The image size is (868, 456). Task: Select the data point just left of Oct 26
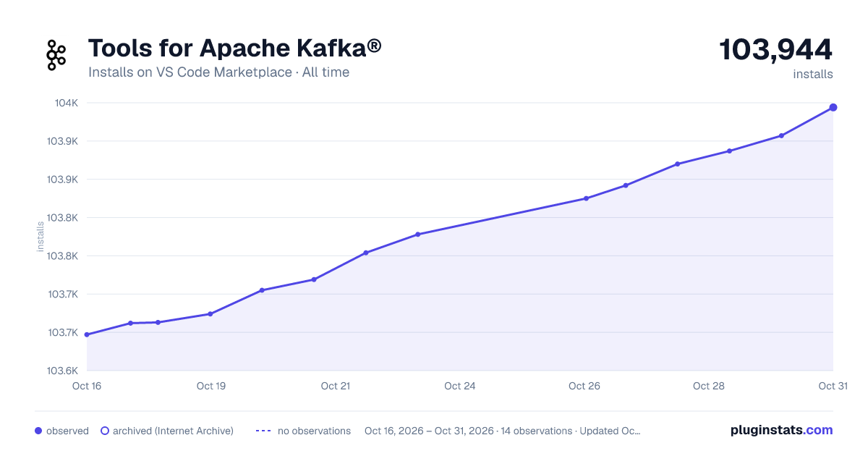tap(586, 198)
